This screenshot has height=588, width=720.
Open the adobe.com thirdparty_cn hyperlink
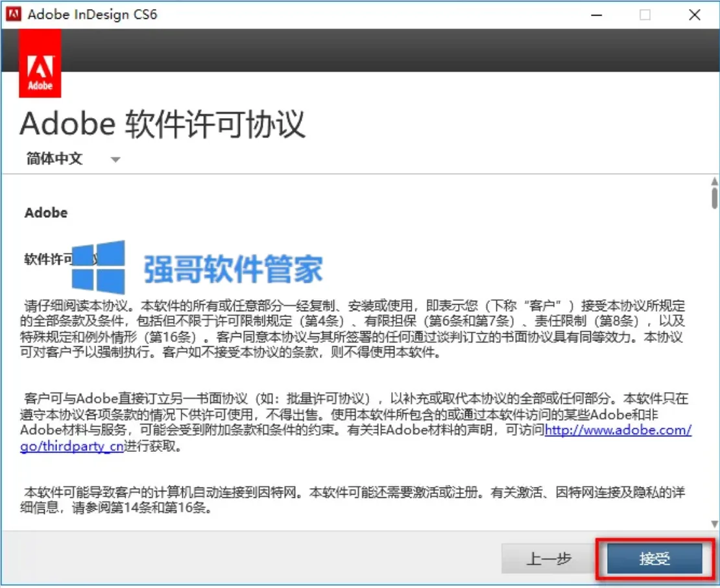tap(618, 430)
